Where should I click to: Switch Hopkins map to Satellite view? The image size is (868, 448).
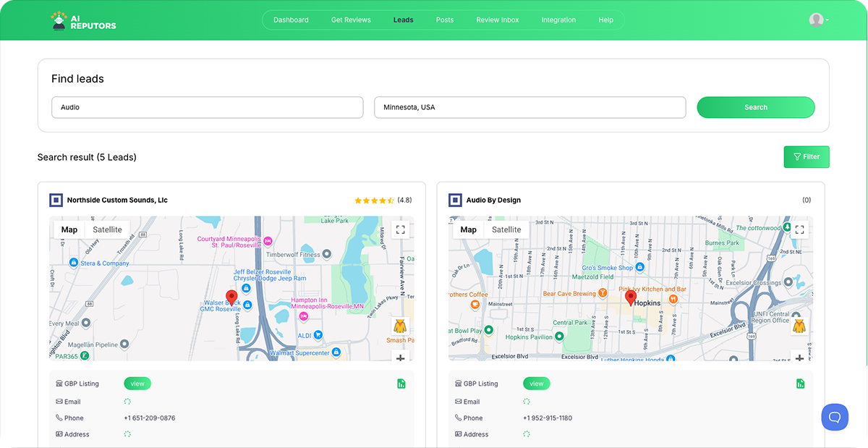click(506, 229)
